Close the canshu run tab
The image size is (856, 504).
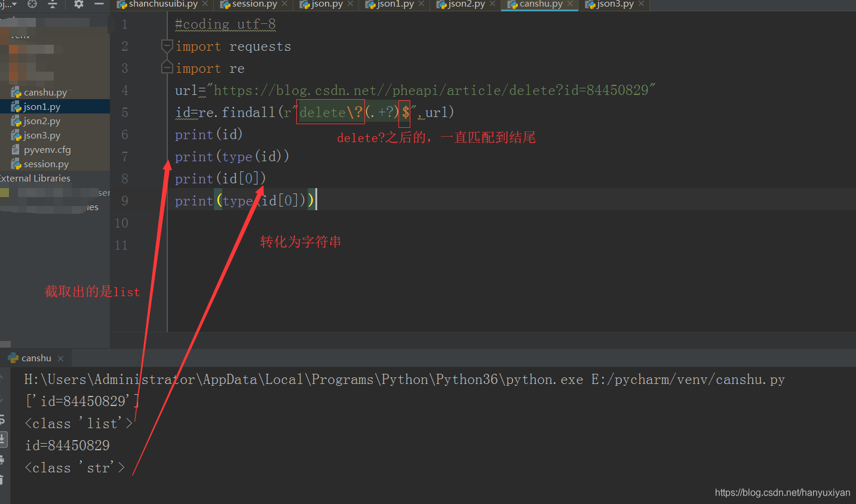click(x=60, y=359)
